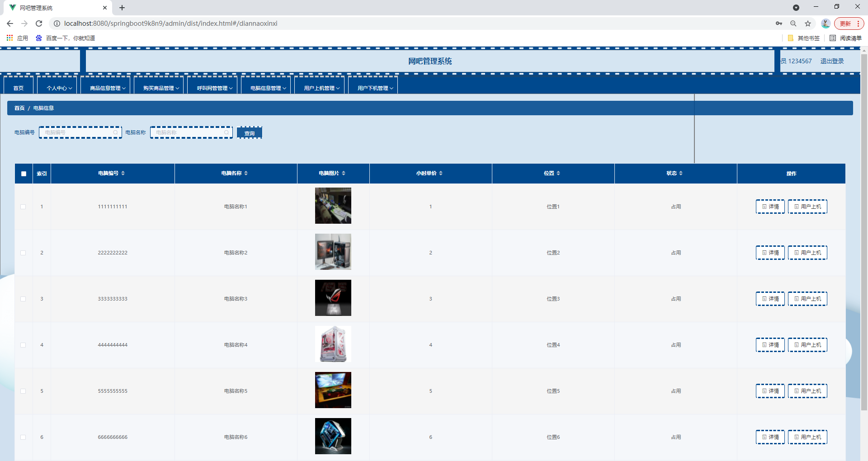Go back with browser back arrow
Viewport: 868px width, 461px height.
10,24
